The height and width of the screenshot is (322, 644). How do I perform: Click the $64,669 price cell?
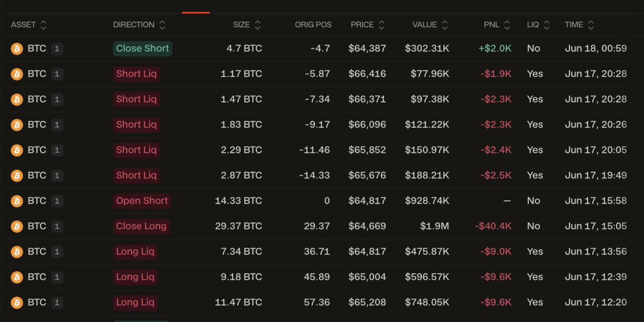pos(367,226)
